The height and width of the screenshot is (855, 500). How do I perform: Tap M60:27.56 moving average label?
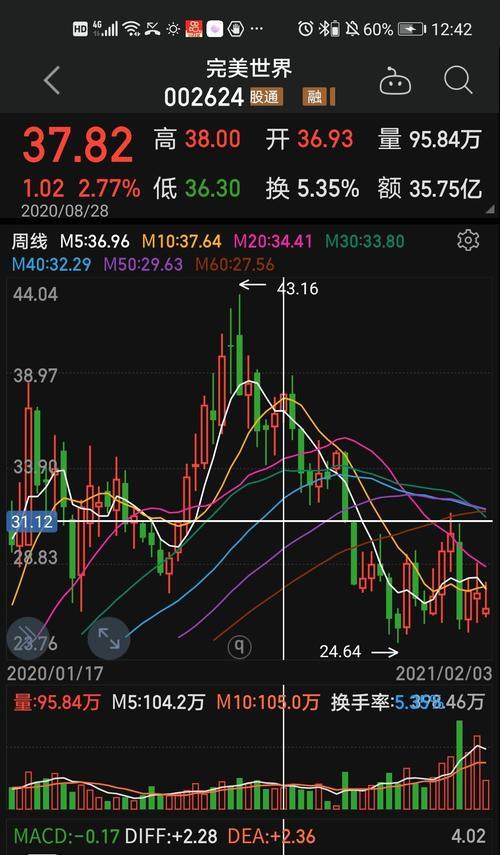pos(235,264)
